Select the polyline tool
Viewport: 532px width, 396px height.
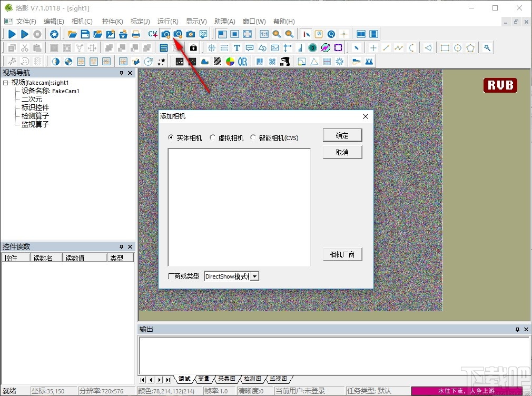tap(399, 48)
